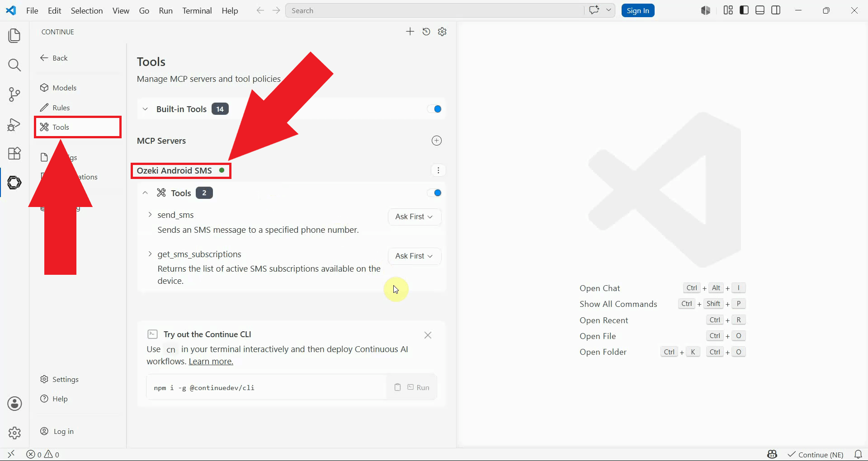This screenshot has width=868, height=461.
Task: Open Manage gear in activity bar
Action: 14,433
